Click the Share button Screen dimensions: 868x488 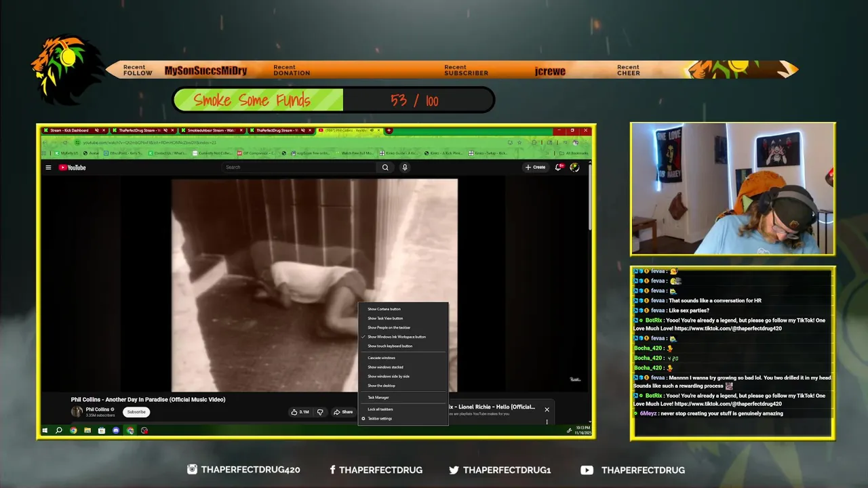pyautogui.click(x=344, y=411)
